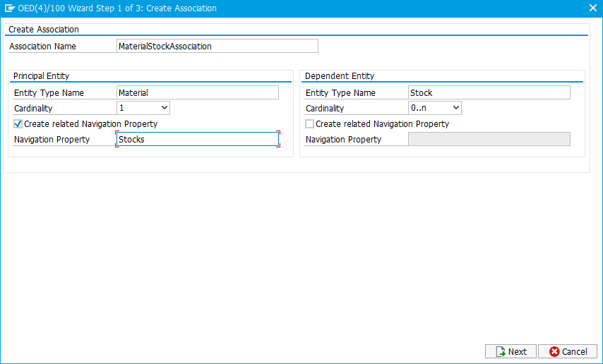
Task: Click Dependent 'Cardinality' label
Action: [x=325, y=108]
